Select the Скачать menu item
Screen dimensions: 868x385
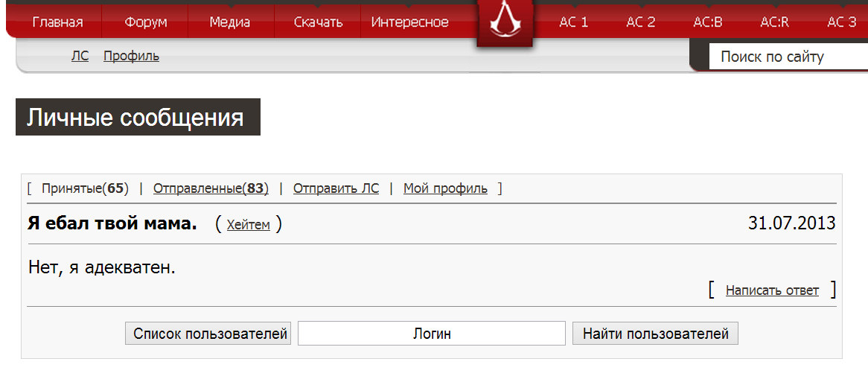coord(319,22)
